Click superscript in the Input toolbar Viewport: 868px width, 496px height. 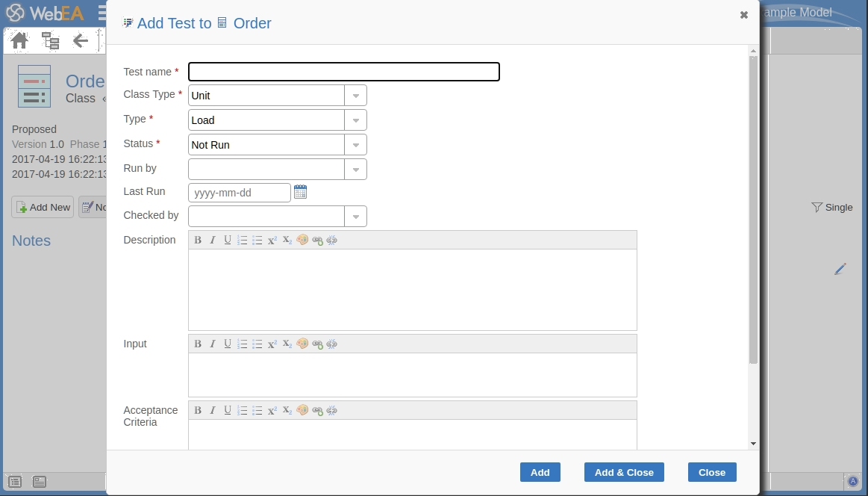click(272, 344)
